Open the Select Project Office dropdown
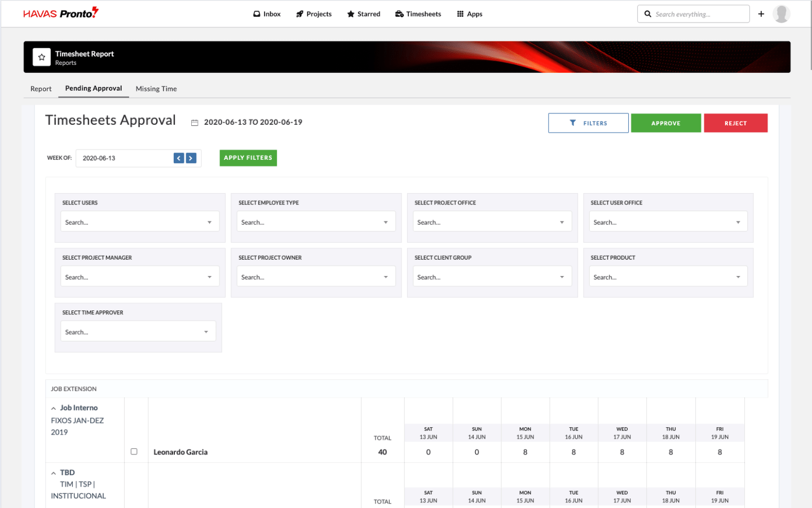Screen dimensions: 812x508 coord(492,221)
